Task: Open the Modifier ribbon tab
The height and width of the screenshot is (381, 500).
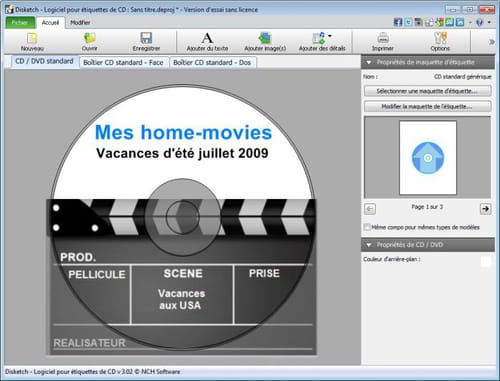Action: point(80,23)
